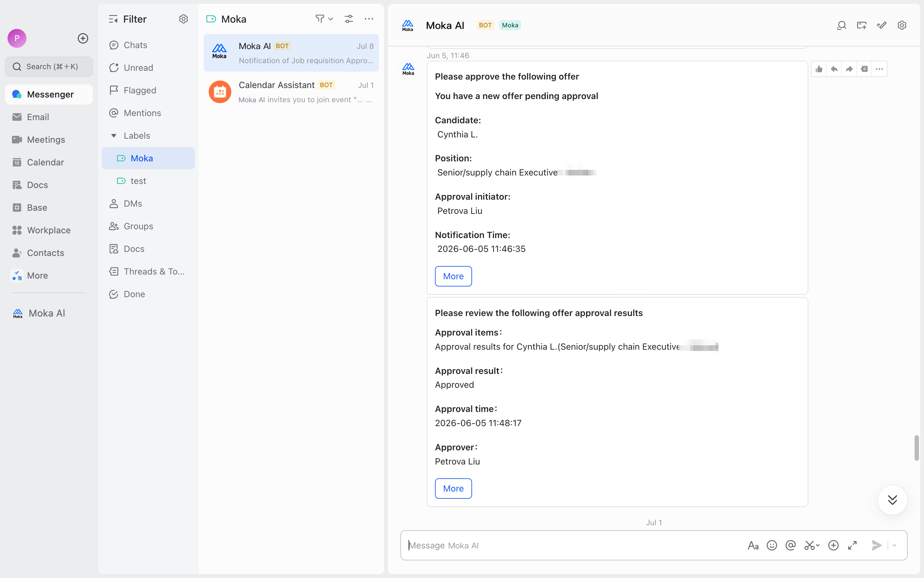Click the chat scrollbar thumb
The image size is (924, 578).
pyautogui.click(x=916, y=448)
